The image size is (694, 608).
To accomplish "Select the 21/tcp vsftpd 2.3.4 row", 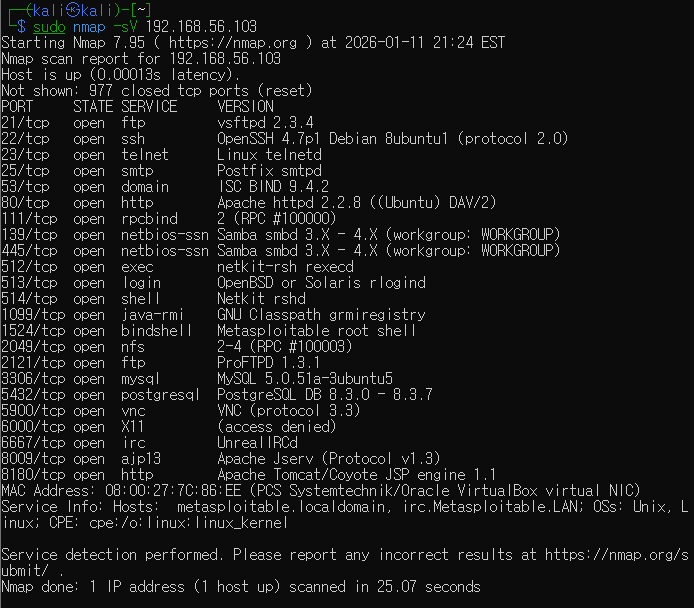I will point(158,123).
